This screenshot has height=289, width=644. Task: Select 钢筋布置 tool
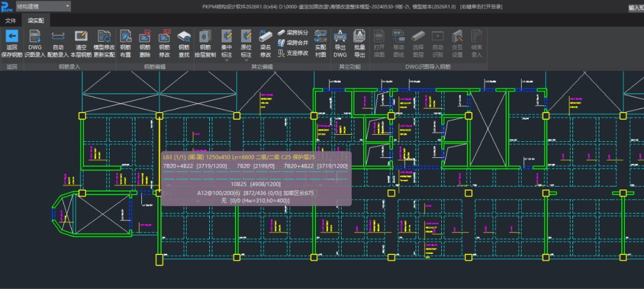point(126,36)
